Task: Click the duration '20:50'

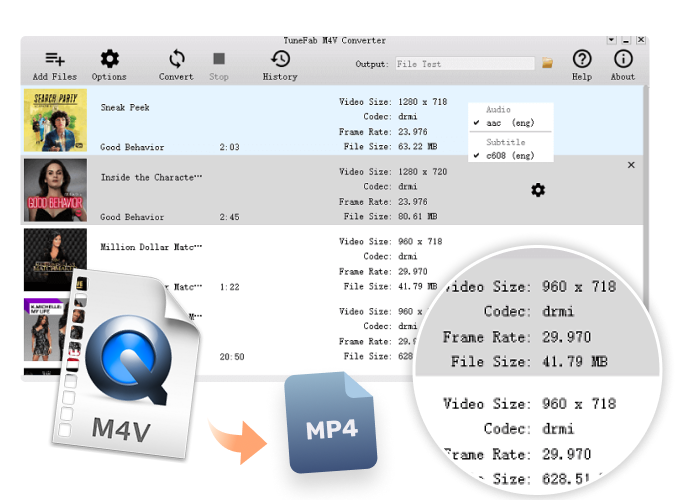Action: (x=232, y=357)
